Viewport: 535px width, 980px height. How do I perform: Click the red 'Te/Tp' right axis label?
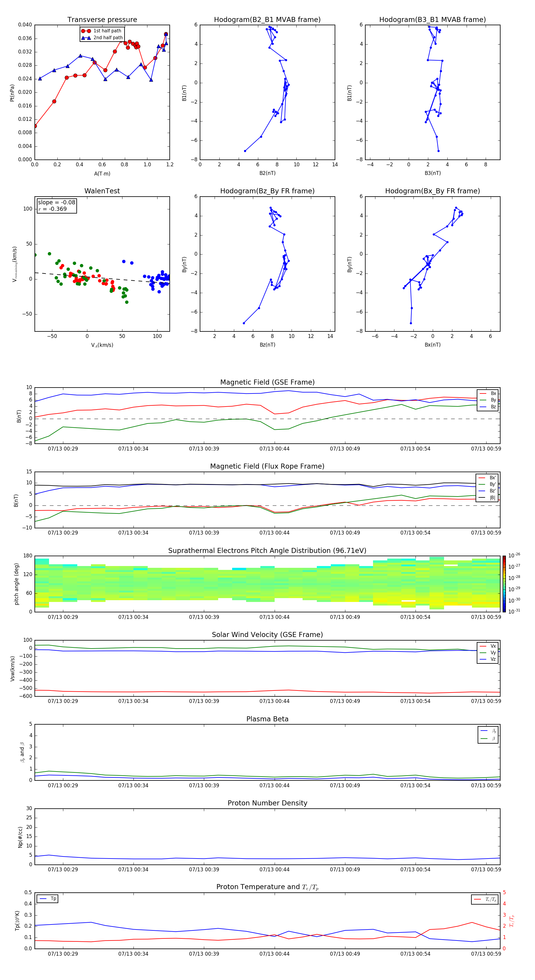(512, 921)
